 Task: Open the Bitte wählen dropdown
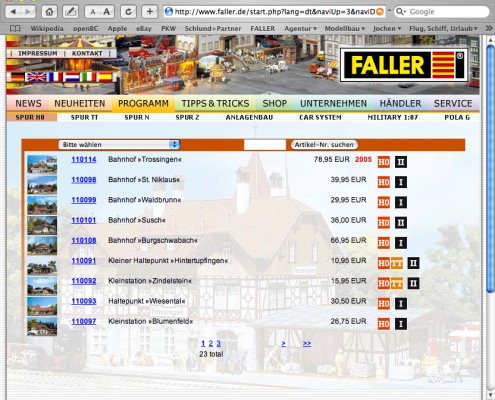point(119,145)
